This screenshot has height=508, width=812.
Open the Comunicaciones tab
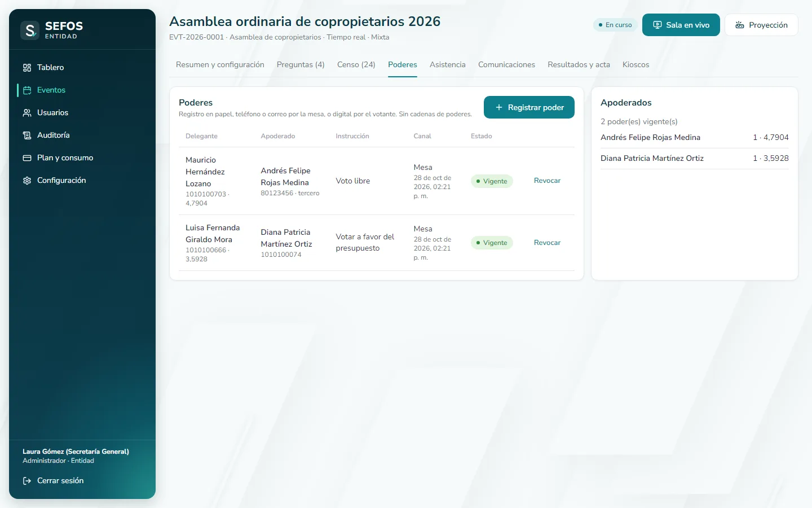coord(506,65)
